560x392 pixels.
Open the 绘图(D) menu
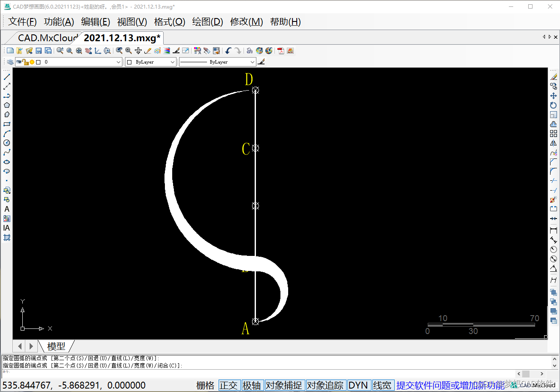207,21
